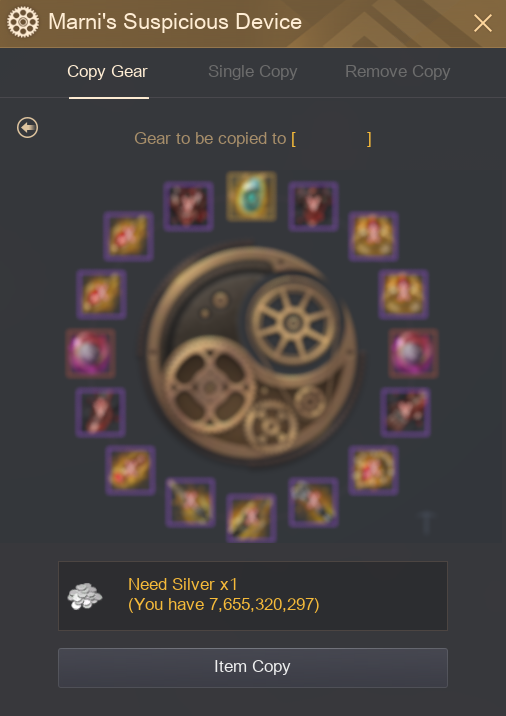This screenshot has height=716, width=506.
Task: Click the Item Copy button
Action: click(x=253, y=668)
